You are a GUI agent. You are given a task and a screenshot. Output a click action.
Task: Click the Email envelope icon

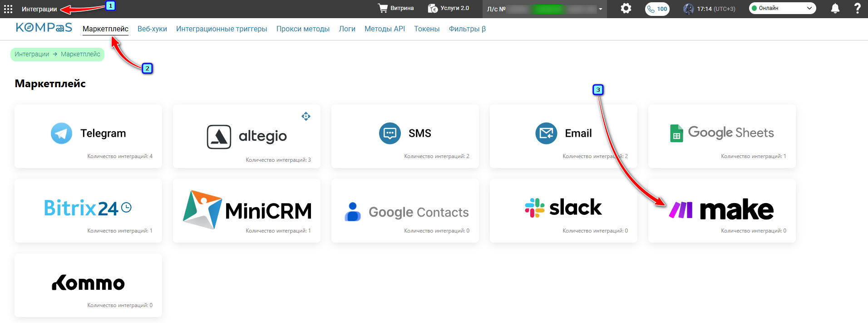click(x=546, y=133)
